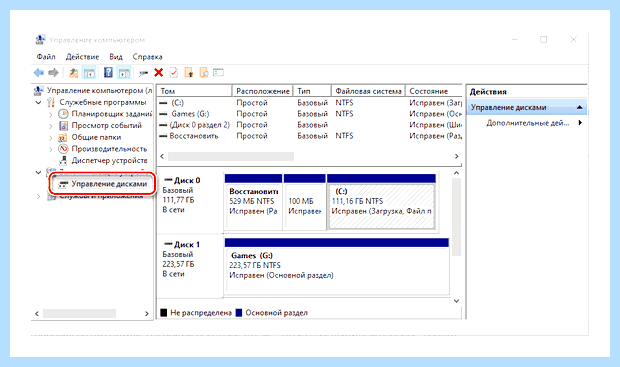Click the volume icon beside (C:) in list
Viewport: 620px width, 367px height.
163,103
